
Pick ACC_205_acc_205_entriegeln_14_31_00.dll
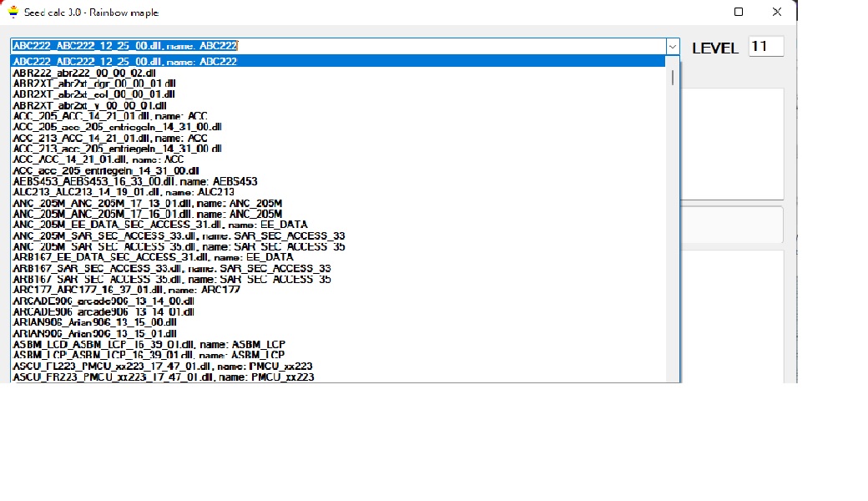coord(338,127)
